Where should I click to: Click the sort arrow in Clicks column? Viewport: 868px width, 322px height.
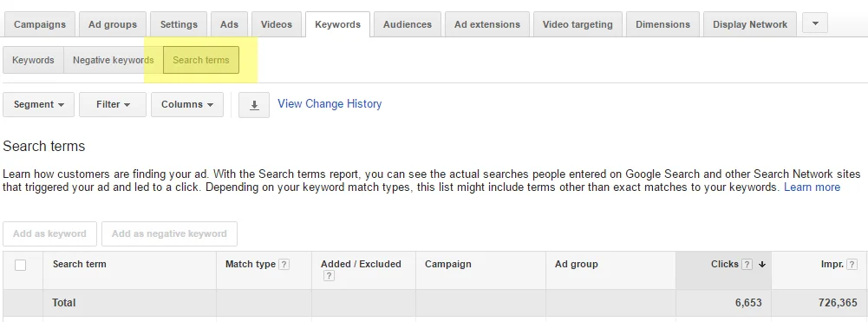[x=762, y=265]
